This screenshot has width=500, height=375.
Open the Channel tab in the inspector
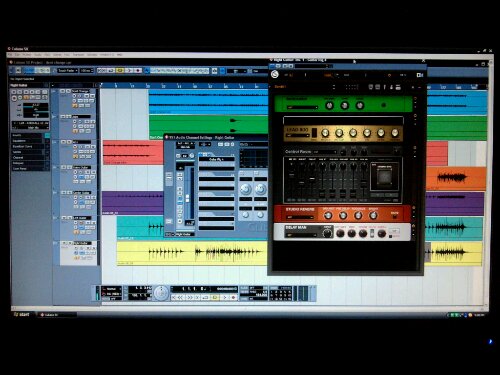point(27,158)
